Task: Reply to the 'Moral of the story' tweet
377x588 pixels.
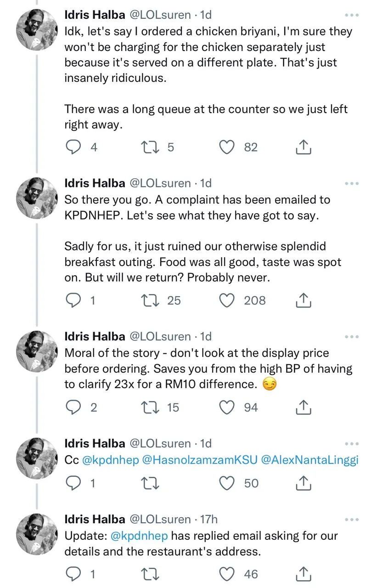Action: coord(74,407)
